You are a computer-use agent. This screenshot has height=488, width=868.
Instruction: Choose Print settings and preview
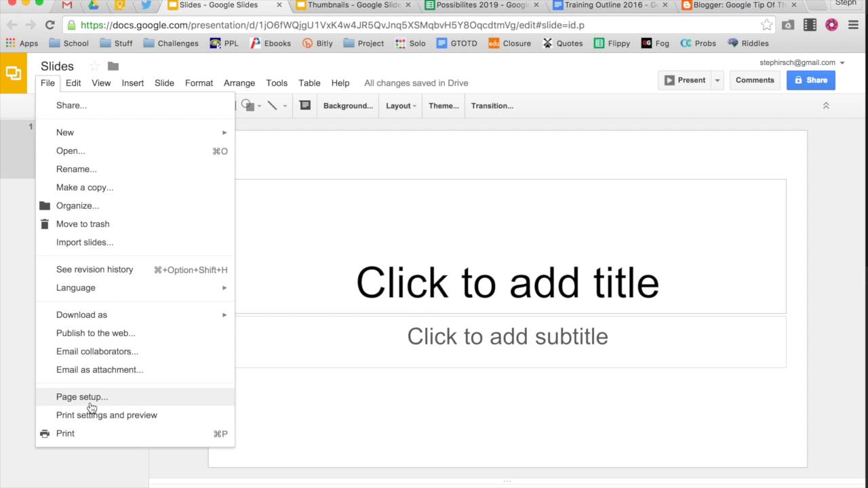(x=135, y=415)
